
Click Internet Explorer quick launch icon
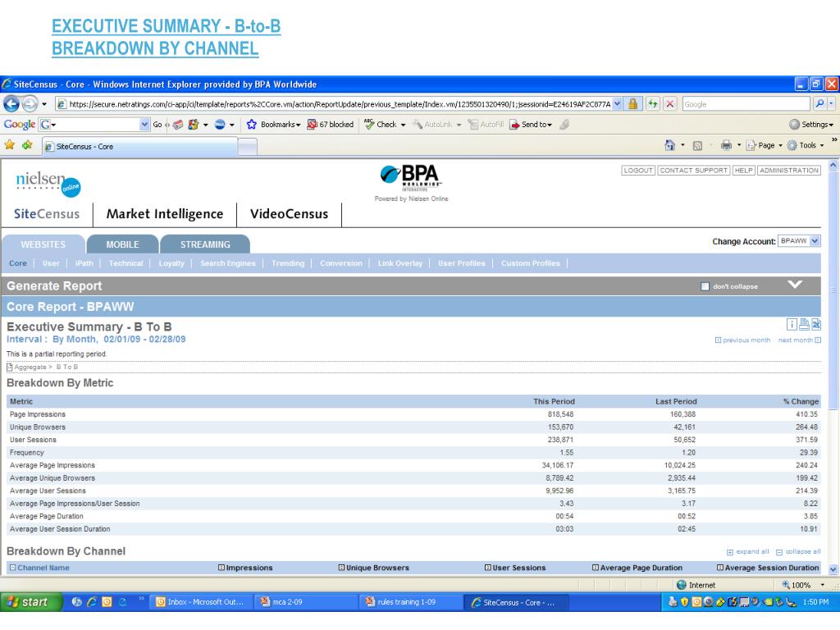coord(92,602)
